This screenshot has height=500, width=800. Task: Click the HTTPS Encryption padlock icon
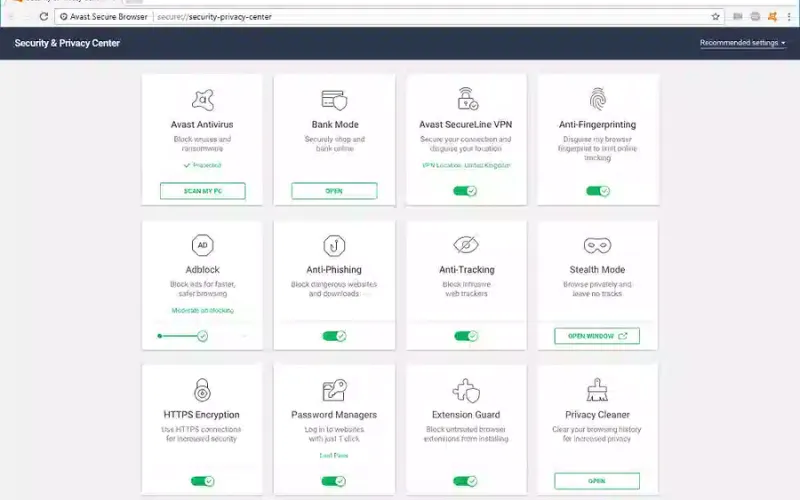pos(203,390)
